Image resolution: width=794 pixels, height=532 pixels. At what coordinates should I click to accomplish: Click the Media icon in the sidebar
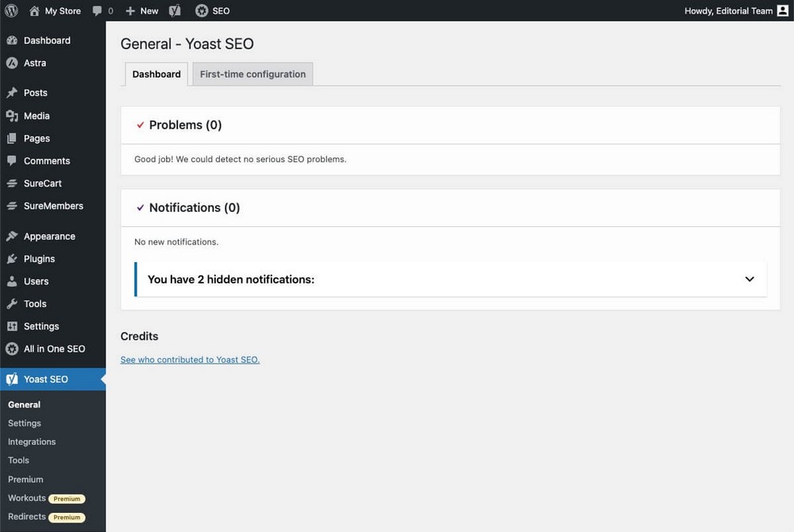(12, 116)
